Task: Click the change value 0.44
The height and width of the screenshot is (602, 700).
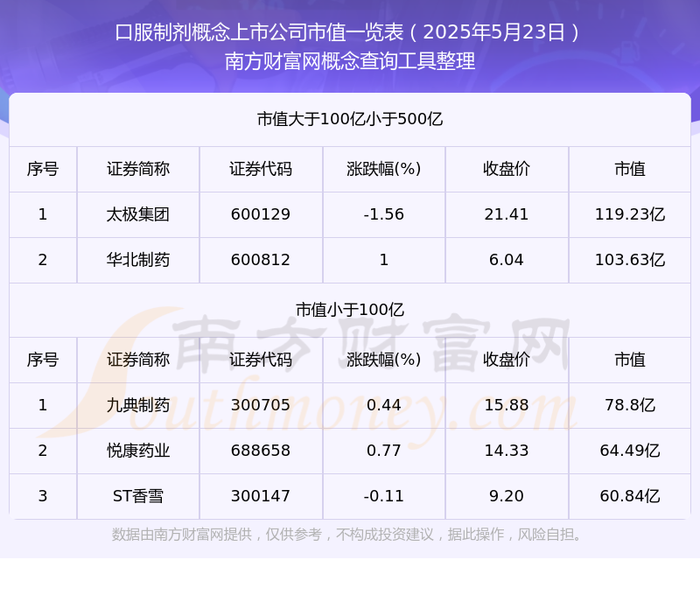Action: click(x=384, y=405)
